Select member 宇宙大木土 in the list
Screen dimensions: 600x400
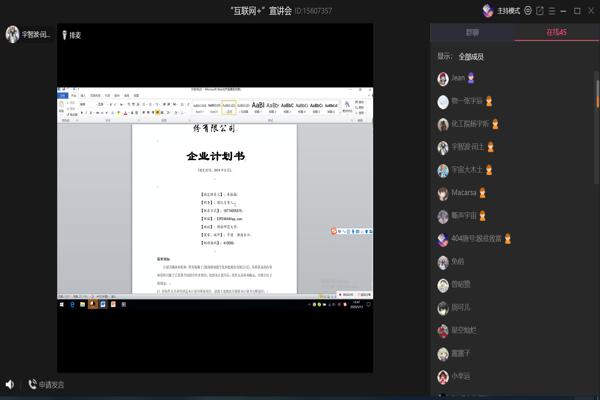click(x=468, y=170)
